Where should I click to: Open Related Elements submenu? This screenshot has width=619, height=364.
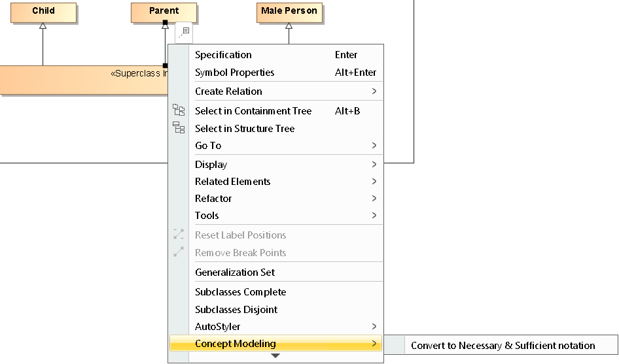click(x=232, y=182)
